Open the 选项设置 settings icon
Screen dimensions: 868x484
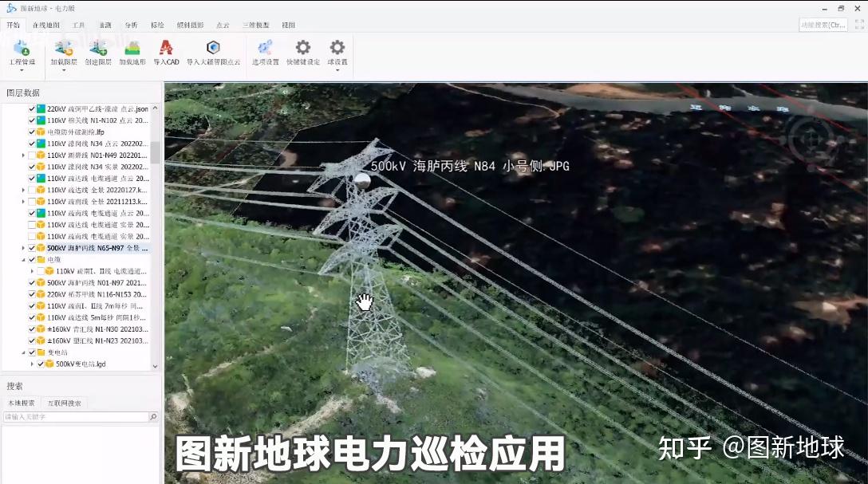point(264,48)
